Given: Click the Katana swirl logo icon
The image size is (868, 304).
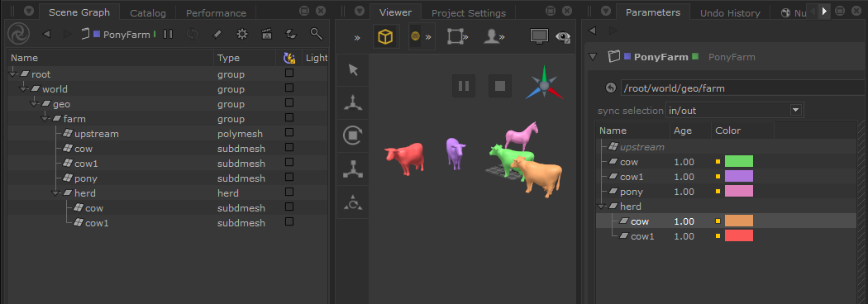Looking at the screenshot, I should pos(18,34).
